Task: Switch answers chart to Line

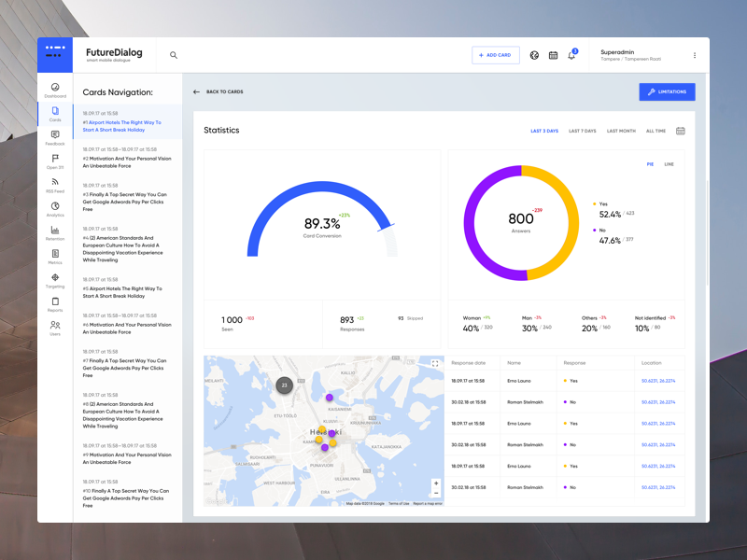Action: 669,164
